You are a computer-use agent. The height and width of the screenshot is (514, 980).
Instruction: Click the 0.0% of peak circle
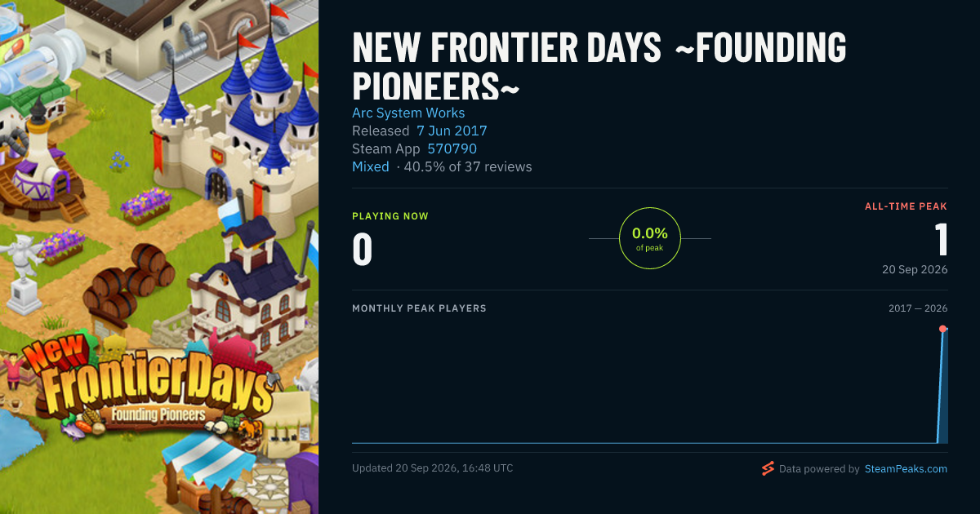pyautogui.click(x=650, y=238)
